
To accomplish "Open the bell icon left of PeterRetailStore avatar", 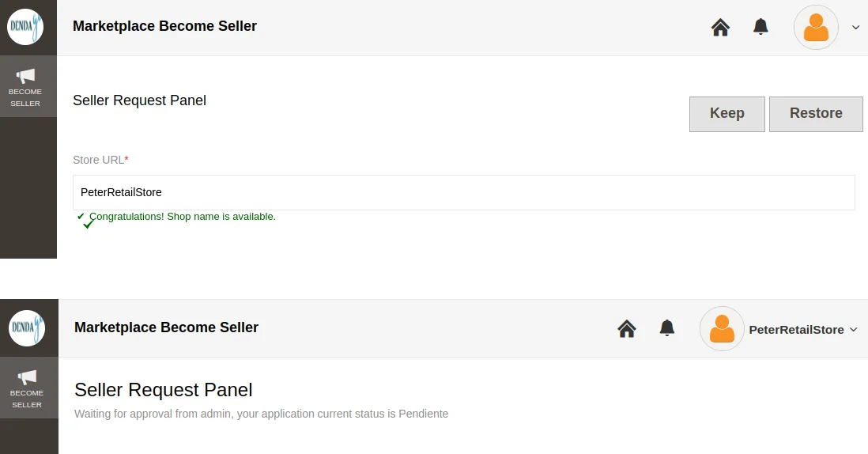I will pos(667,328).
